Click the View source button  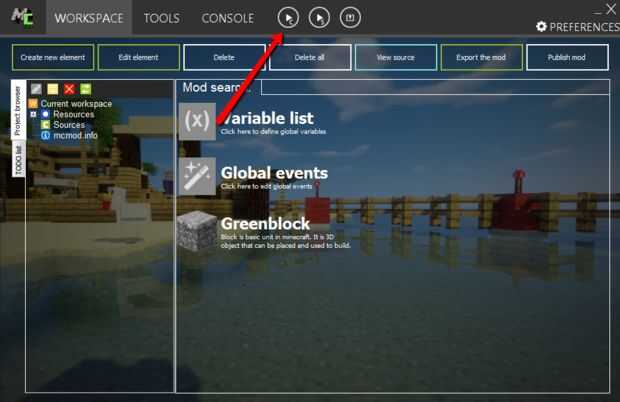click(396, 58)
